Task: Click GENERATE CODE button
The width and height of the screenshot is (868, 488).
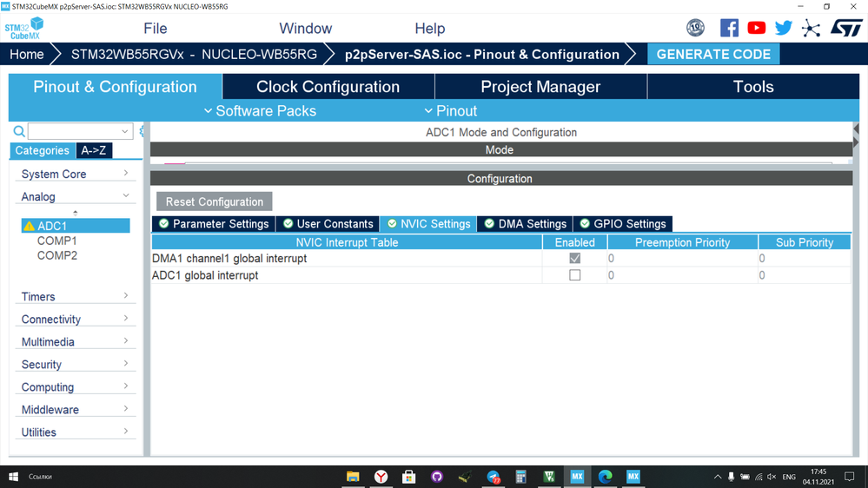Action: click(713, 54)
